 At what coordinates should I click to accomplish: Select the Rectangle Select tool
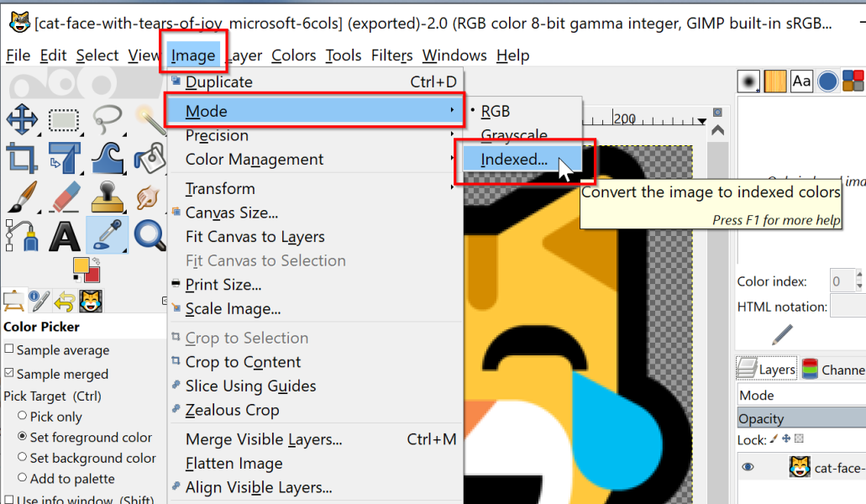64,120
